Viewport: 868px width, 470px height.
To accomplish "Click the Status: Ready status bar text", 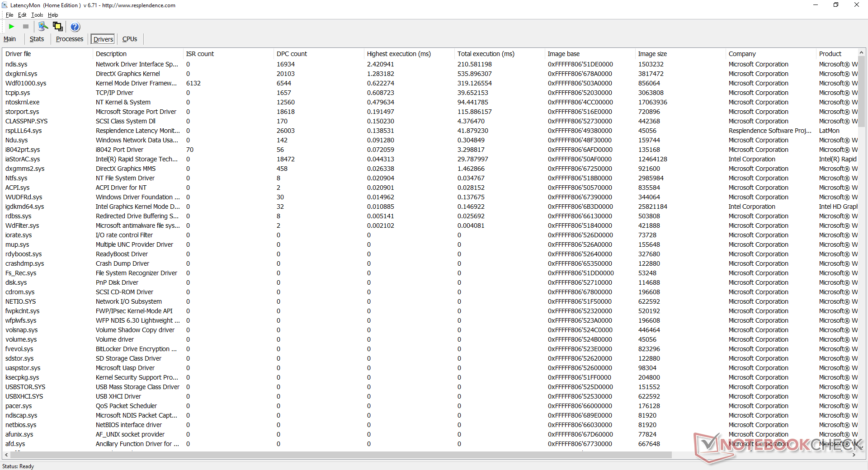I will point(18,466).
